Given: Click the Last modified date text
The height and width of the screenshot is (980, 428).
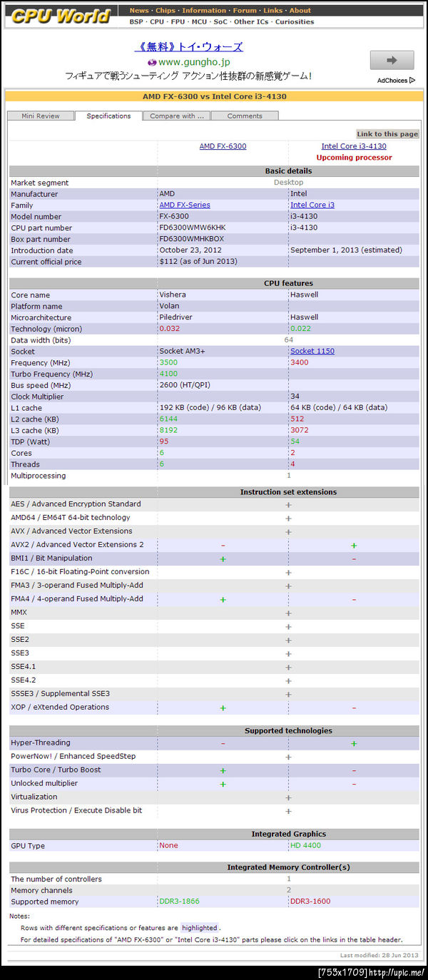Looking at the screenshot, I should pos(379,955).
